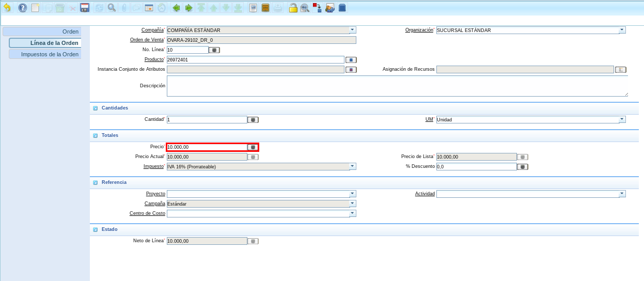Save the record with the floppy disk icon
Viewport: 644px width, 281px height.
point(85,8)
